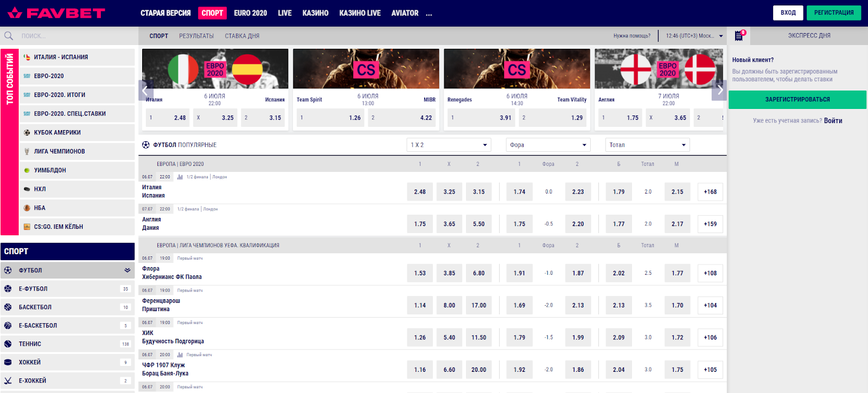The width and height of the screenshot is (868, 393).
Task: Click the Баскетбол sport icon
Action: [8, 307]
